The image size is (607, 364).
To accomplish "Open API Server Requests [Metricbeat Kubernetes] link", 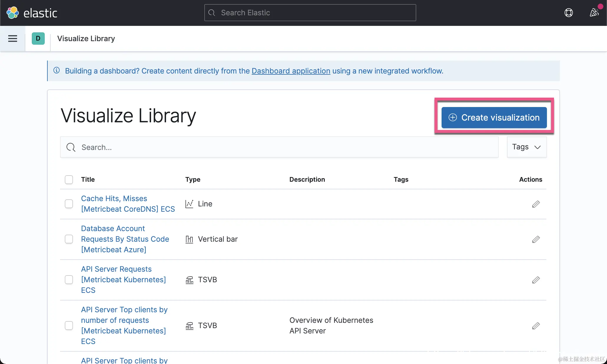I will click(123, 280).
